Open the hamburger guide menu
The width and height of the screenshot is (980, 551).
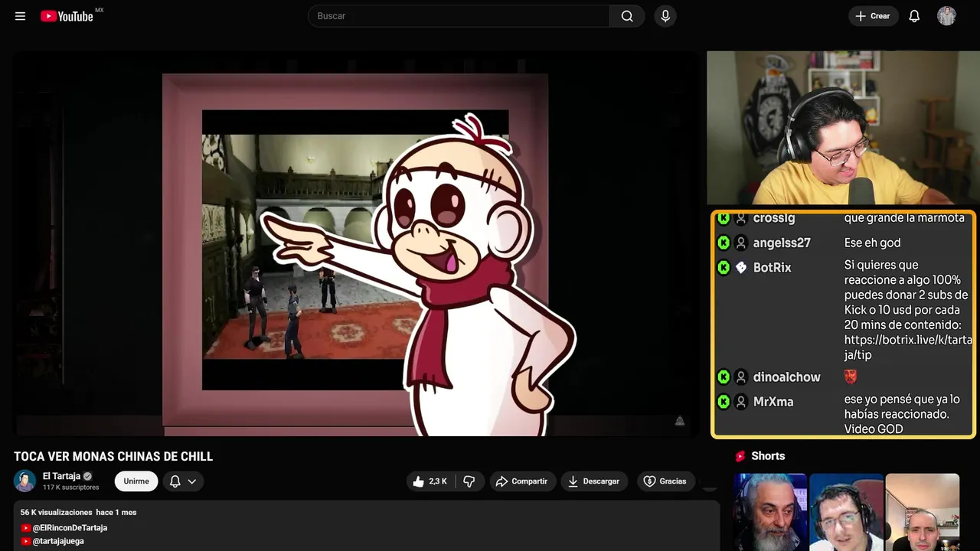coord(20,16)
